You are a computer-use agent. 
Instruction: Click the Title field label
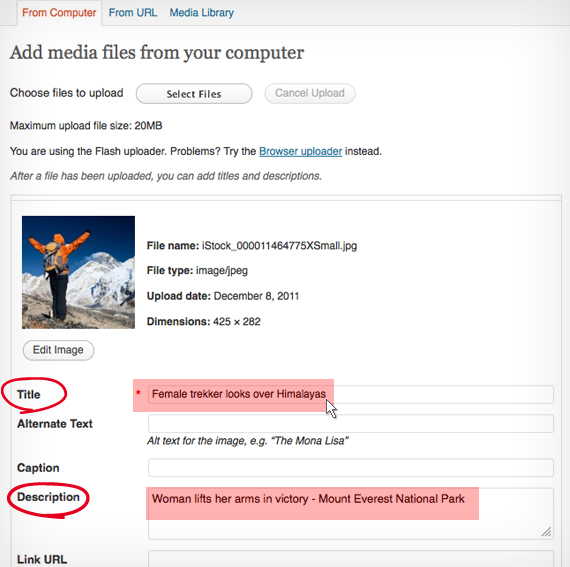click(29, 395)
